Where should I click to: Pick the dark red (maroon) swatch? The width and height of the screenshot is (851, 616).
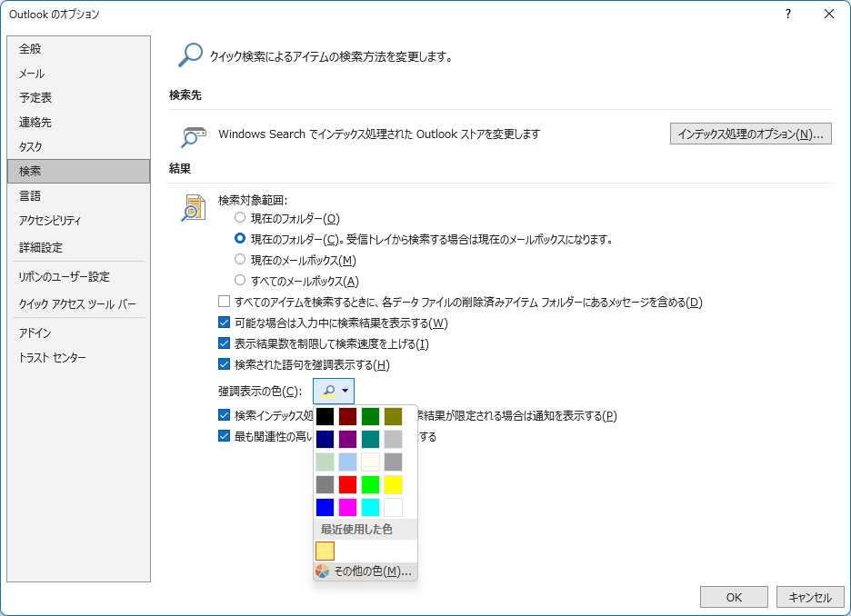348,416
